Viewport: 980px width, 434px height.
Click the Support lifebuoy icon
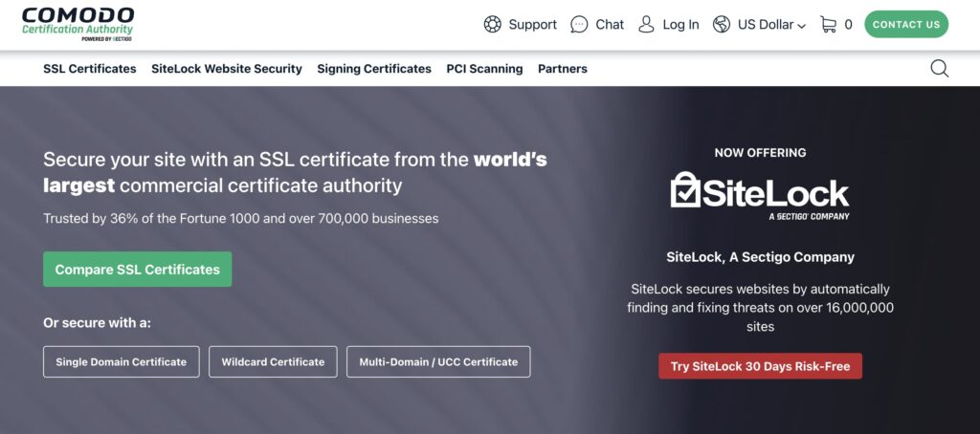tap(493, 24)
